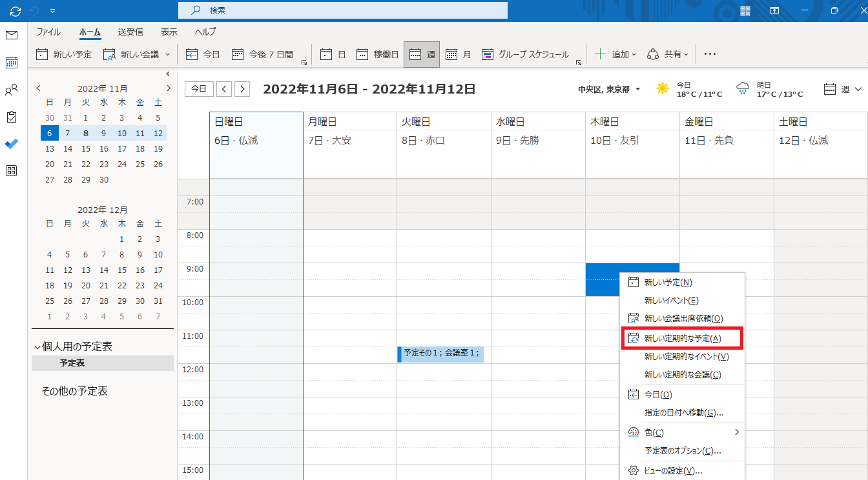Open the 表示 ribbon tab
Screen dimensions: 868x480
[169, 32]
